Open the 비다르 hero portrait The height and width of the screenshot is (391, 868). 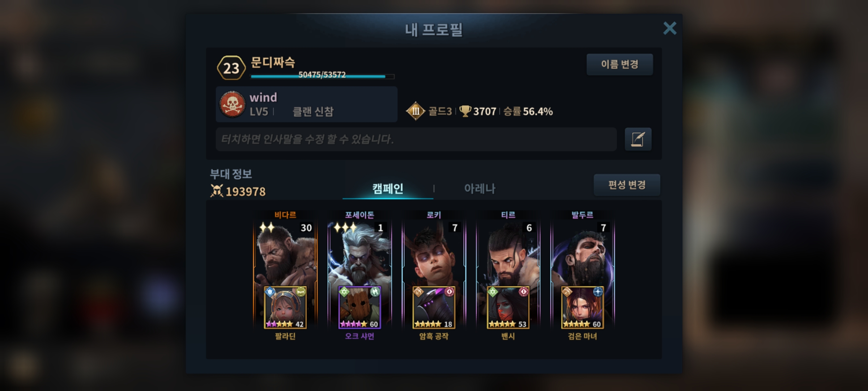click(x=285, y=253)
